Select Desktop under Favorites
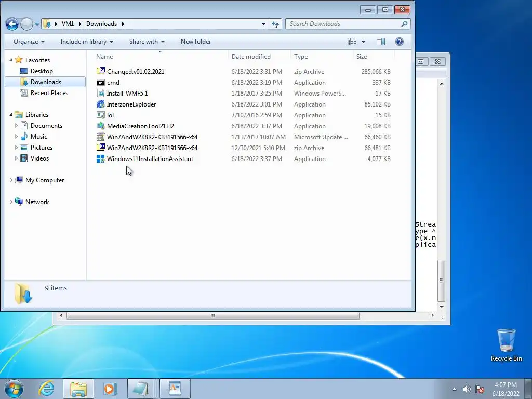 (x=42, y=71)
